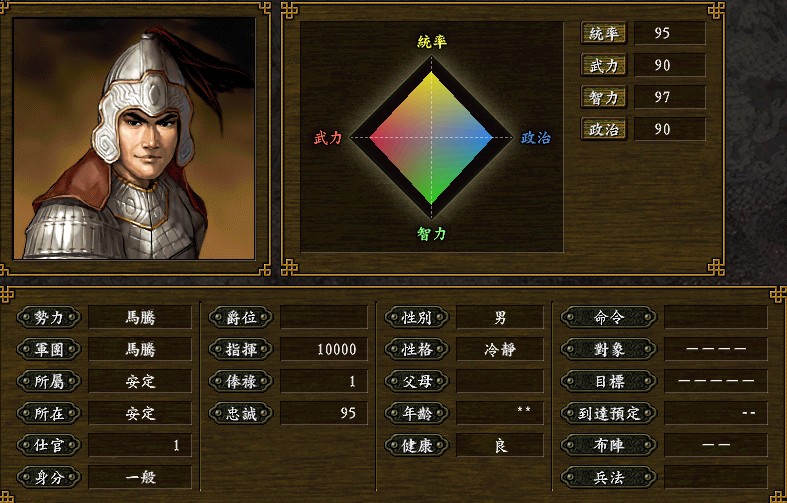Click the 健康 value field showing 良
The image size is (787, 503).
click(500, 445)
